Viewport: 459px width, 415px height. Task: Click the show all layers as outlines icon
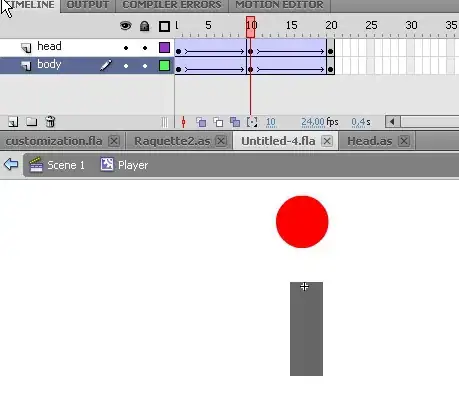164,26
